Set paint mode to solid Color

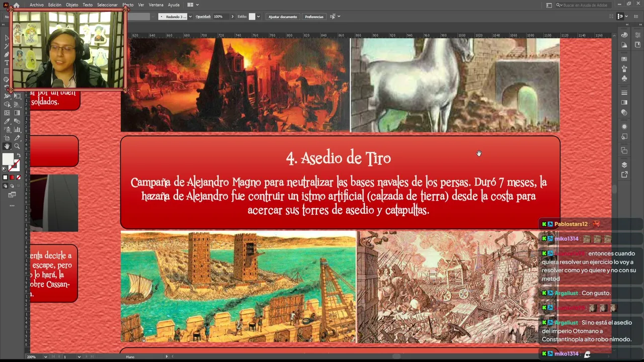[x=6, y=177]
